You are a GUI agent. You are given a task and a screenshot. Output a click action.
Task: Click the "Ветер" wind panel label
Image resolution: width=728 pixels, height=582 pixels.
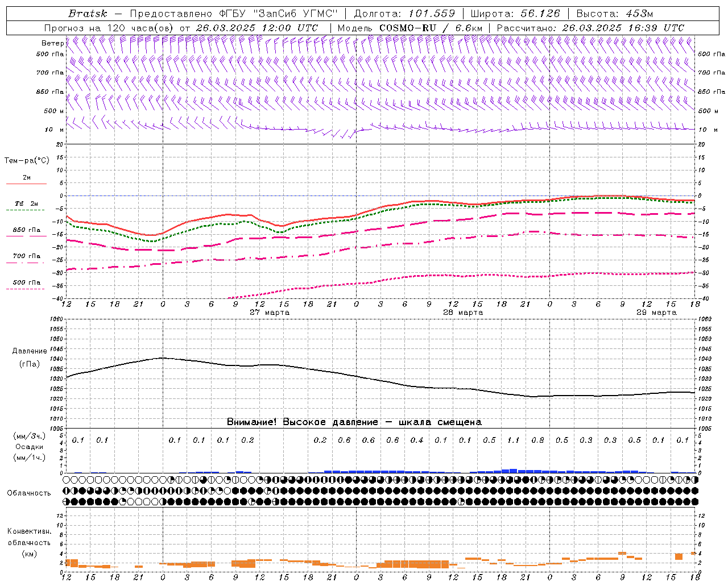[x=53, y=43]
